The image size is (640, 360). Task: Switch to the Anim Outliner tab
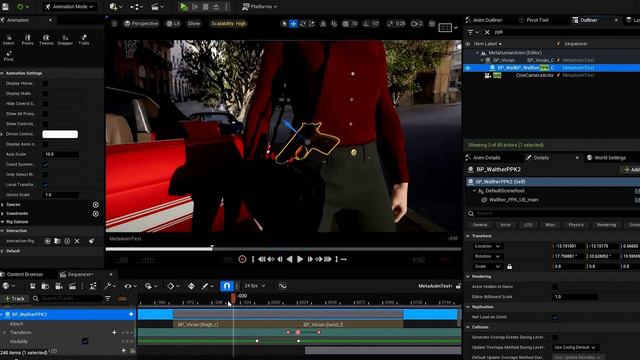point(484,20)
